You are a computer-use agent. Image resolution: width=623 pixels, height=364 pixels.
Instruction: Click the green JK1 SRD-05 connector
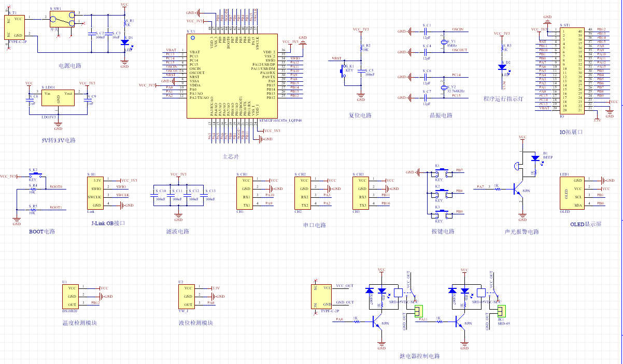(501, 312)
